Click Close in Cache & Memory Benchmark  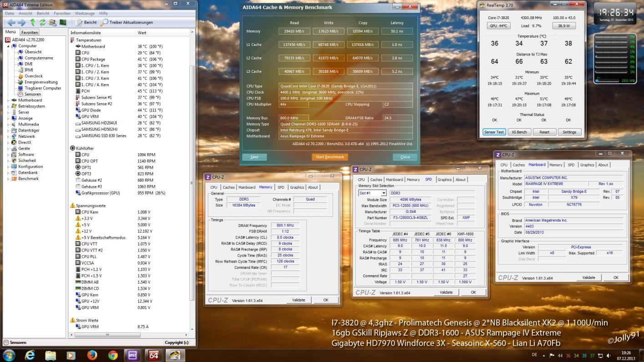(x=405, y=157)
